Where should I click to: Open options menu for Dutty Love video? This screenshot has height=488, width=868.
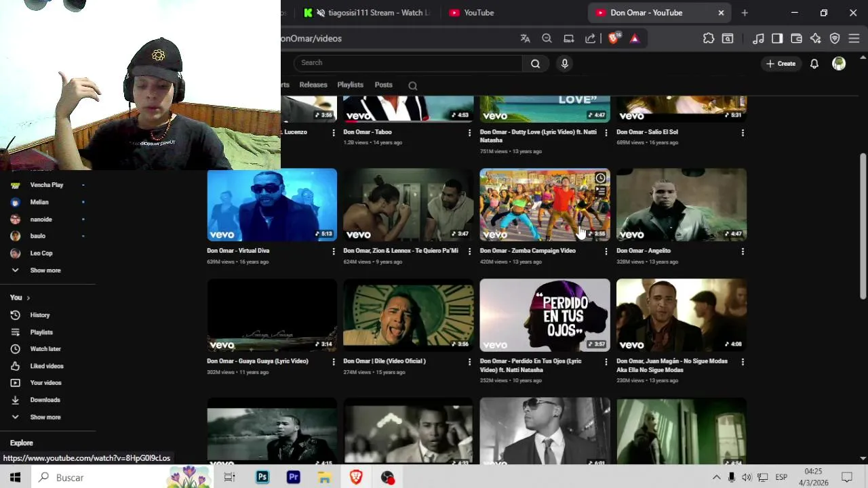[606, 133]
